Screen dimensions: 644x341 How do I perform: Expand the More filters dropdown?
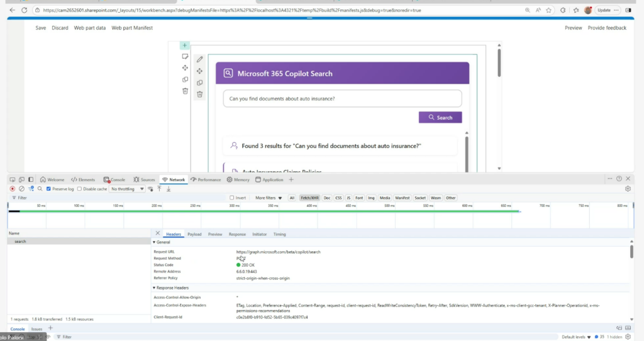click(269, 198)
